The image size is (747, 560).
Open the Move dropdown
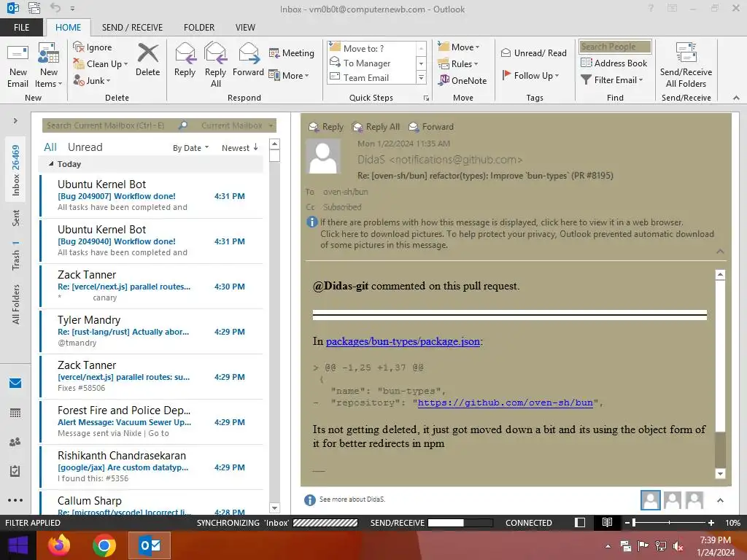(x=459, y=47)
